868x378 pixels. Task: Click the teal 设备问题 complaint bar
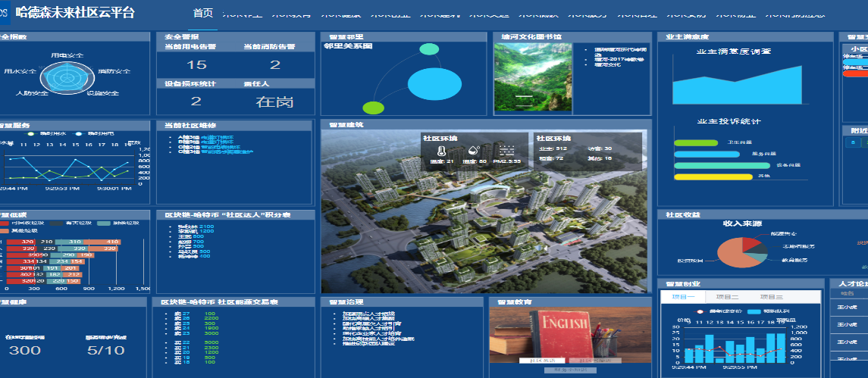(722, 165)
